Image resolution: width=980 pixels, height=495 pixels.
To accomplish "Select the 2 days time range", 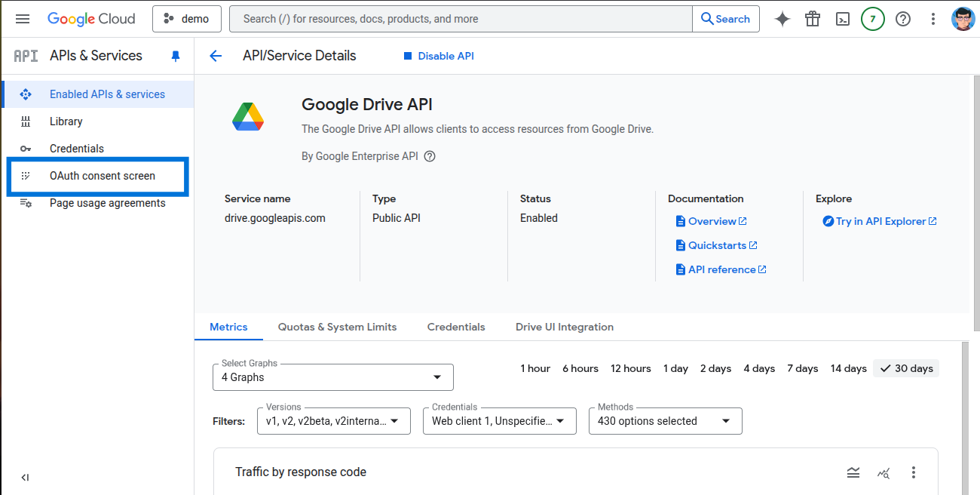I will (x=715, y=368).
